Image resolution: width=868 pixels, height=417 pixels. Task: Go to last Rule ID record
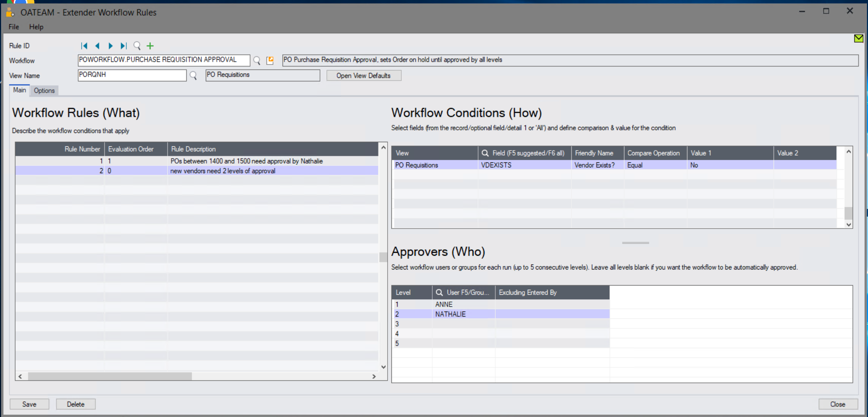pos(123,46)
